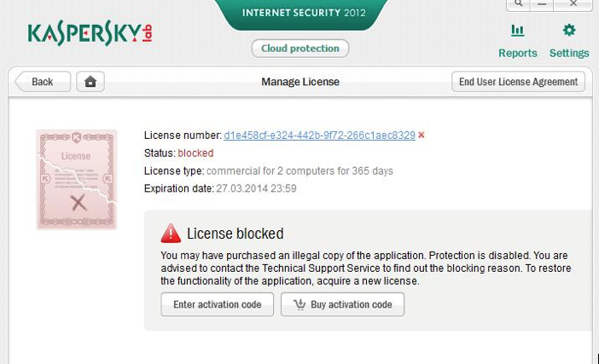Click the red blocked status text
The height and width of the screenshot is (364, 599).
point(195,153)
